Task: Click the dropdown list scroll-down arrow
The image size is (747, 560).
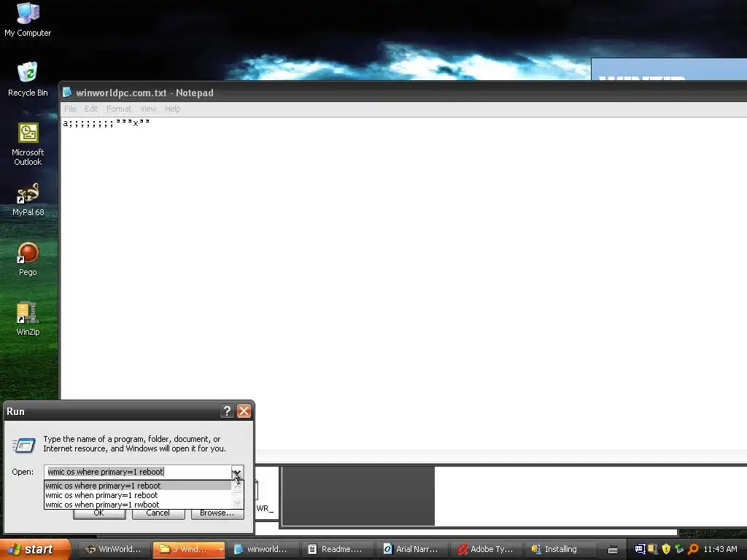Action: tap(237, 503)
